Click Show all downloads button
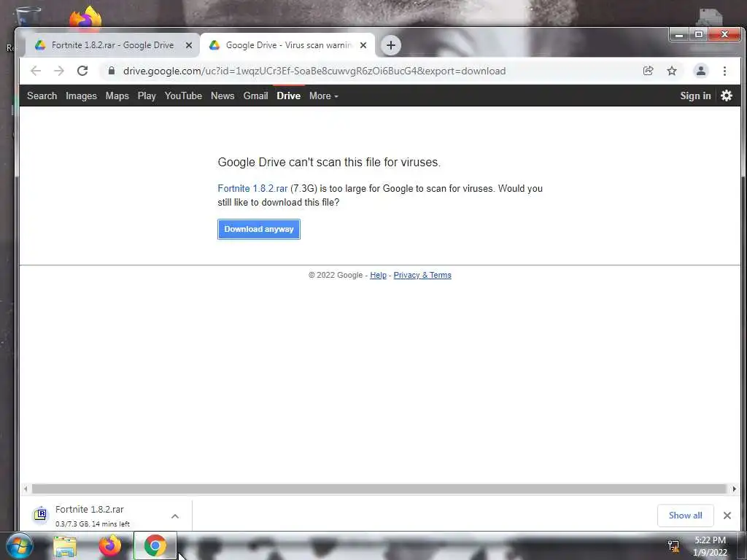 point(685,516)
